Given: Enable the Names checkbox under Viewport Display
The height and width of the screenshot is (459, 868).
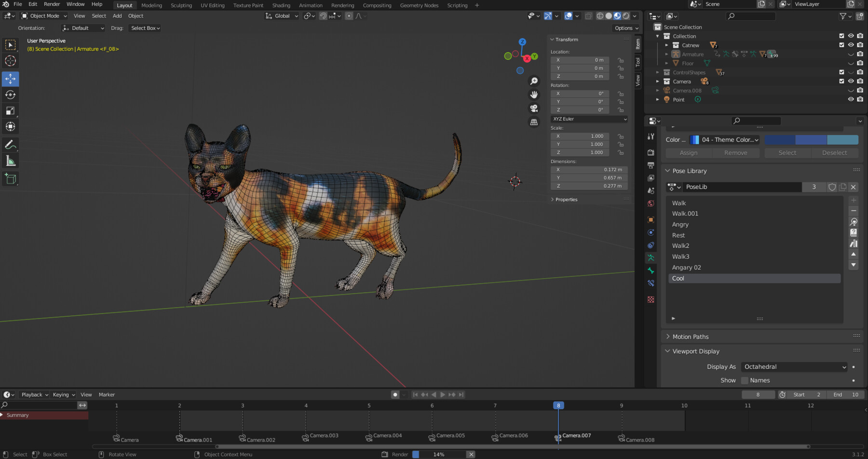Looking at the screenshot, I should pos(745,380).
